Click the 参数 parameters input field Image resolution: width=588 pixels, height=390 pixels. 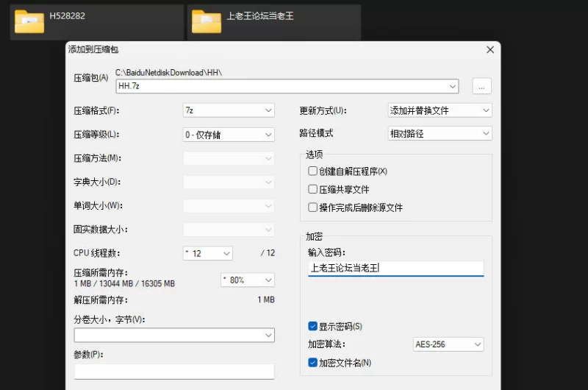tap(174, 371)
